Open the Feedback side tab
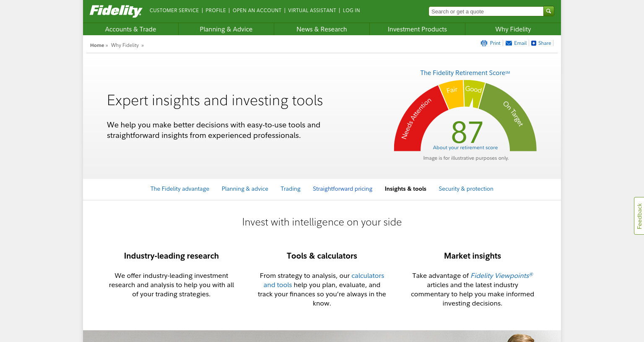644x342 pixels. tap(639, 216)
